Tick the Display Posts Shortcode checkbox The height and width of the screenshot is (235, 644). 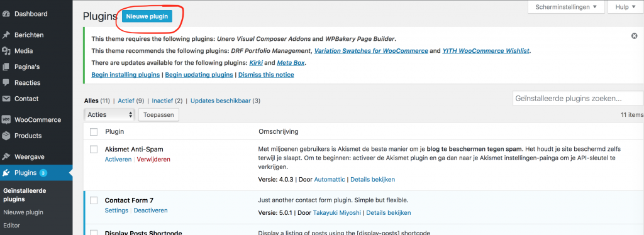[x=94, y=232]
